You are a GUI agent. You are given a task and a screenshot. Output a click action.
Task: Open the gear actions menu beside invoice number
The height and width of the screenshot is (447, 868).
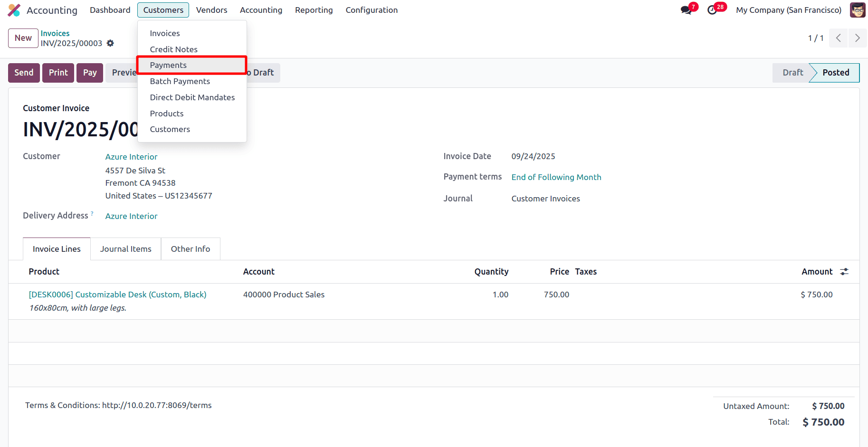pos(110,43)
